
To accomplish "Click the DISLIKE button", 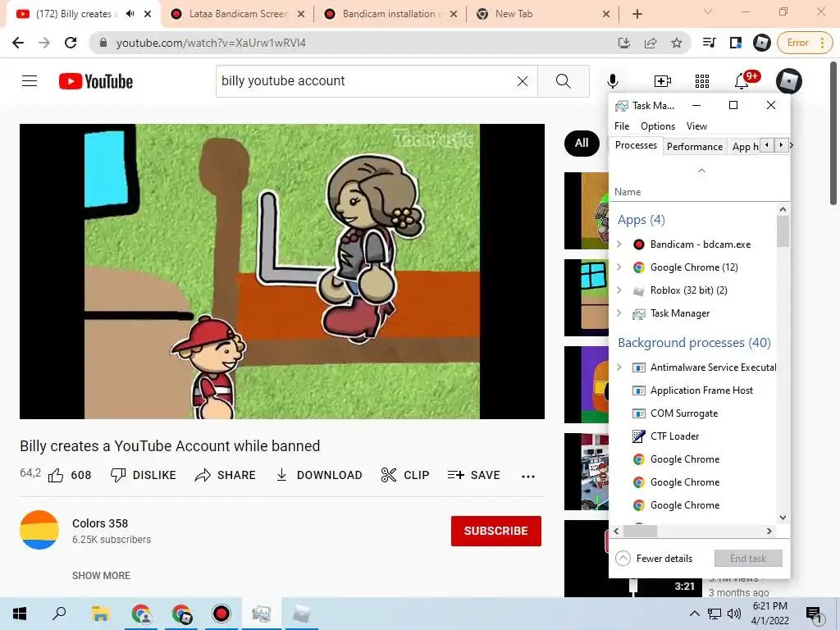I will [x=144, y=475].
